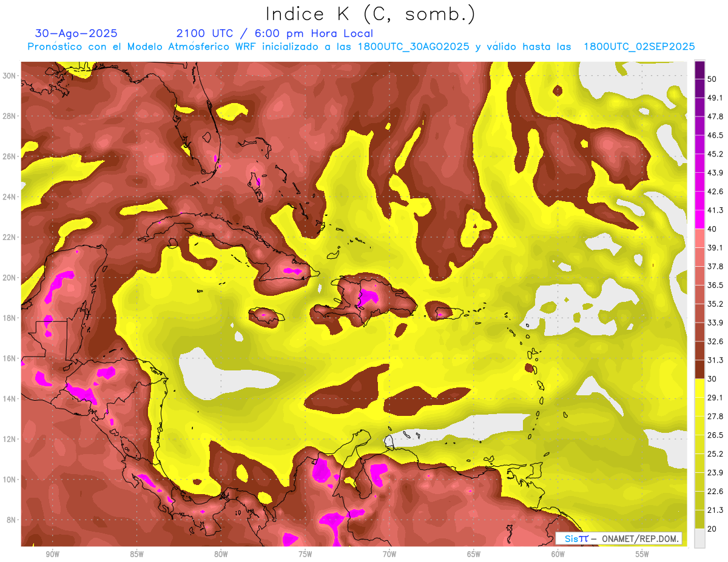The image size is (728, 562).
Task: Click the color scale value 47.8
Action: click(715, 116)
